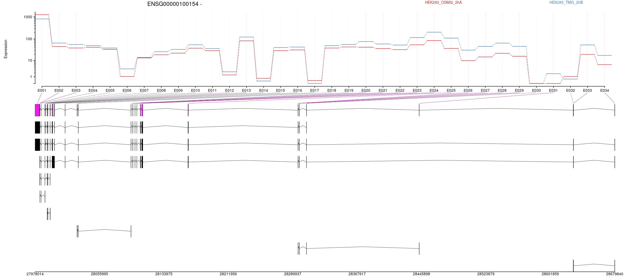
Task: Click the Expression y-axis label
Action: click(x=6, y=49)
